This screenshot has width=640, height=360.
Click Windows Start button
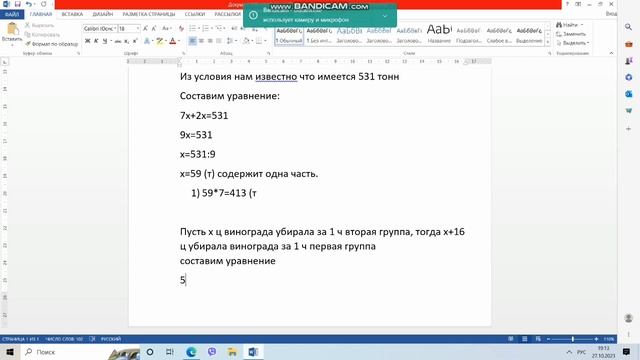click(x=10, y=352)
